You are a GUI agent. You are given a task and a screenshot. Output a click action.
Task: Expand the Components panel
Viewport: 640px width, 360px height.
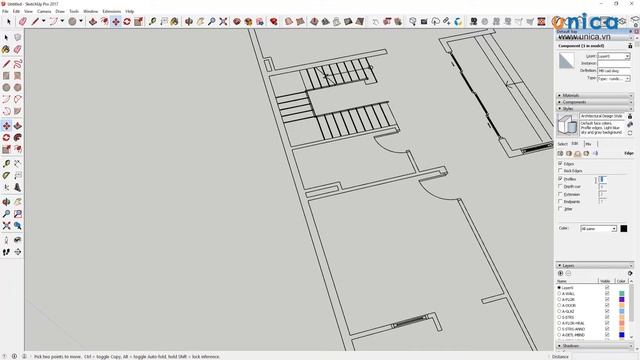click(x=595, y=102)
